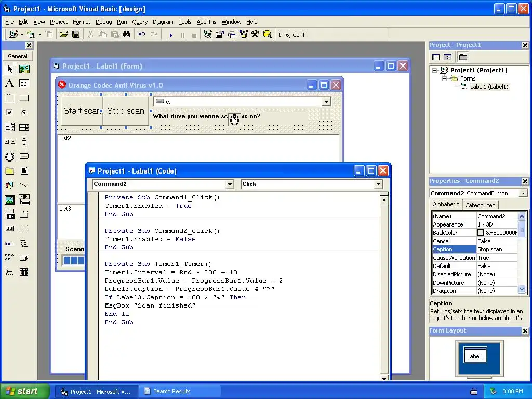Select the OLE container tool
Viewport: 532px width, 399px height.
pyautogui.click(x=10, y=215)
